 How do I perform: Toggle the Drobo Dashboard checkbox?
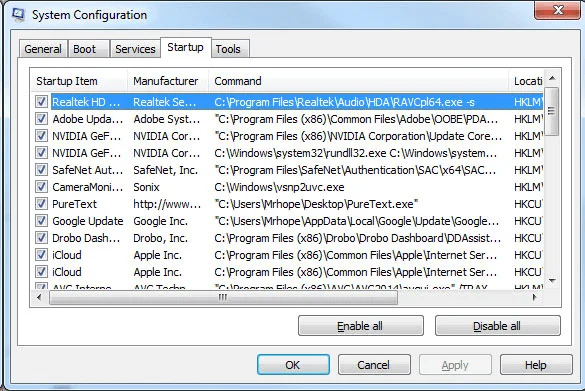(41, 238)
